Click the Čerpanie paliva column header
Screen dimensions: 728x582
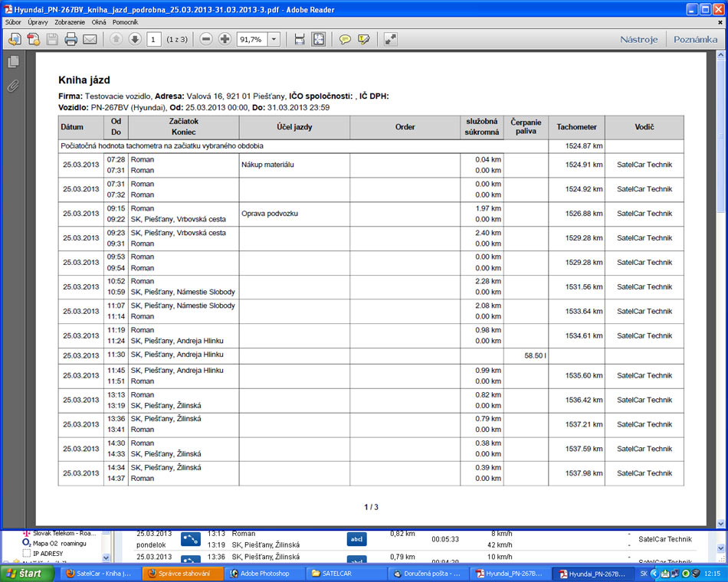pyautogui.click(x=526, y=126)
